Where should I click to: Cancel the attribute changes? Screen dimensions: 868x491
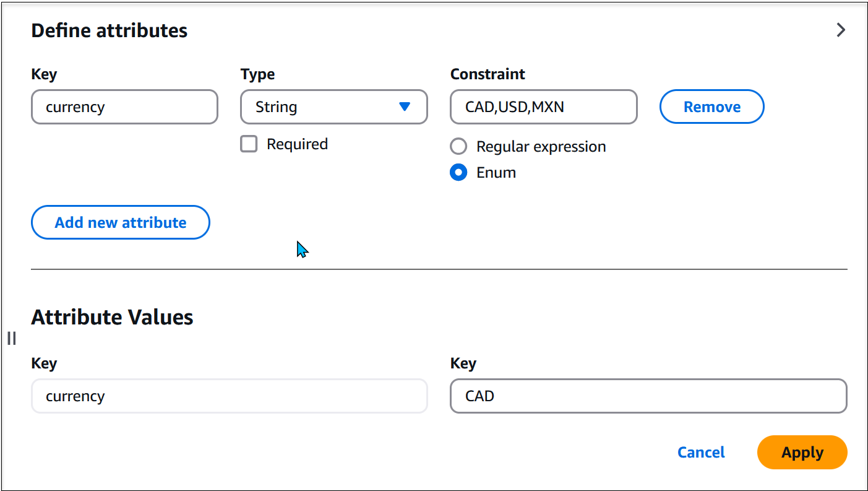click(x=701, y=452)
